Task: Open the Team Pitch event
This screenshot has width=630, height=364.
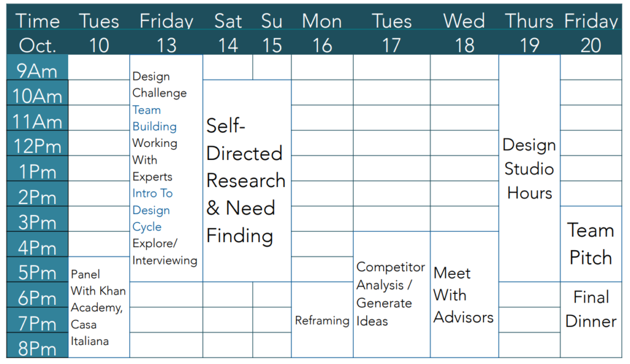Action: pos(591,243)
